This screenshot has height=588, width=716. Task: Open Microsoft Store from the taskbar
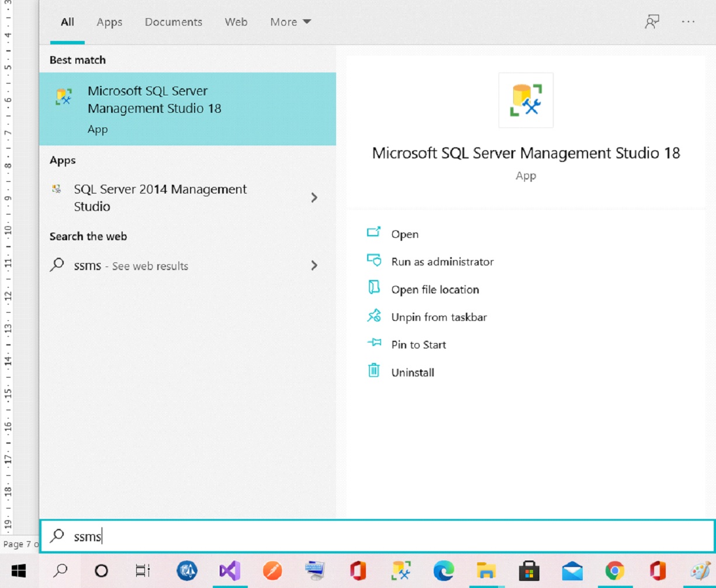click(529, 570)
